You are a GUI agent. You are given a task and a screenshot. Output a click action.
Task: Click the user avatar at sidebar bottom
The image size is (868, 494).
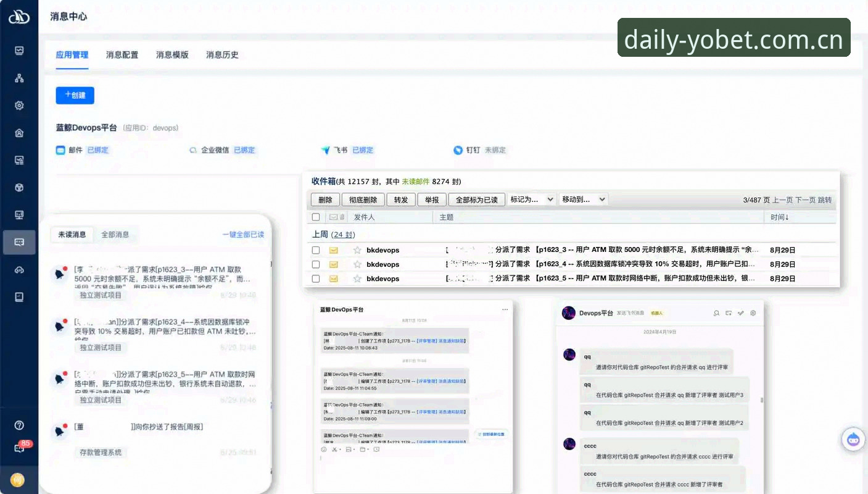coord(17,480)
